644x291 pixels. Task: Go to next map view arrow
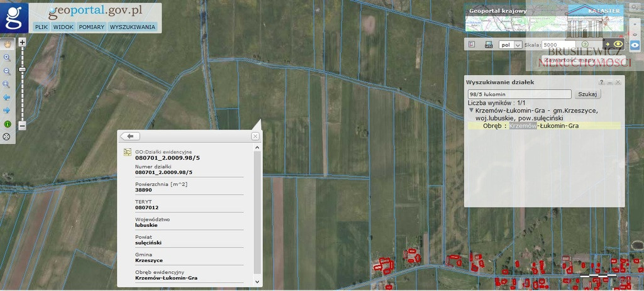point(6,111)
